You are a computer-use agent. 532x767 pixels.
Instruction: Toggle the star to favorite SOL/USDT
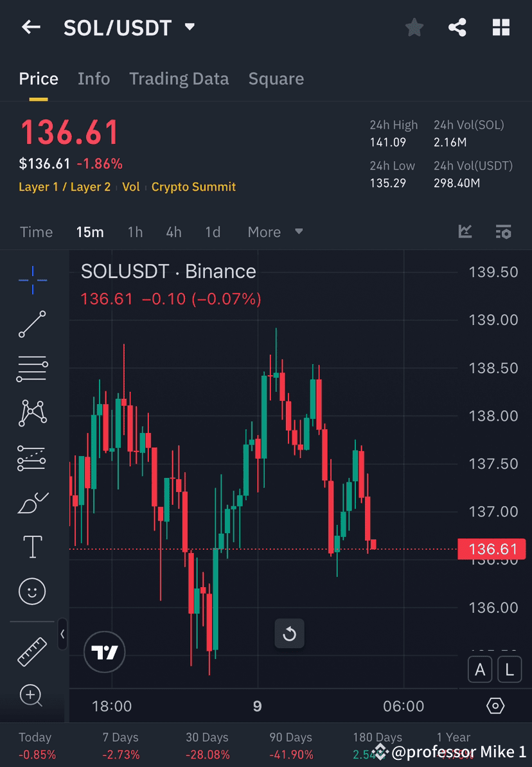click(414, 27)
